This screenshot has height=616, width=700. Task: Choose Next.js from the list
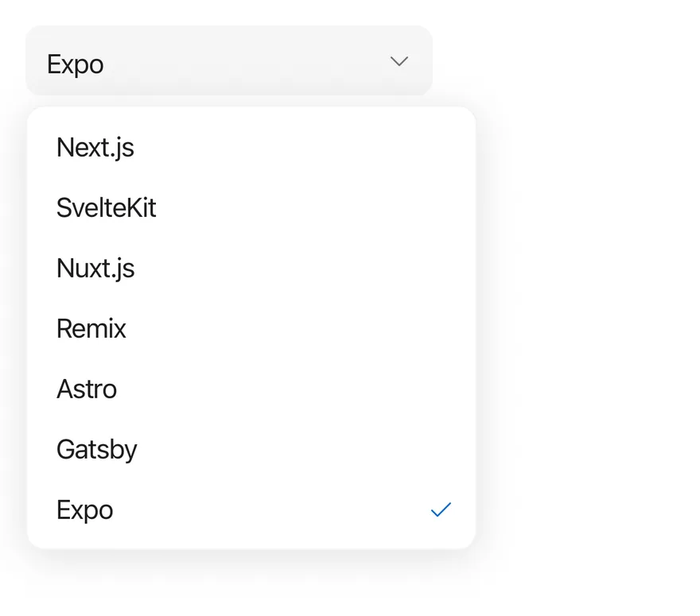(251, 148)
